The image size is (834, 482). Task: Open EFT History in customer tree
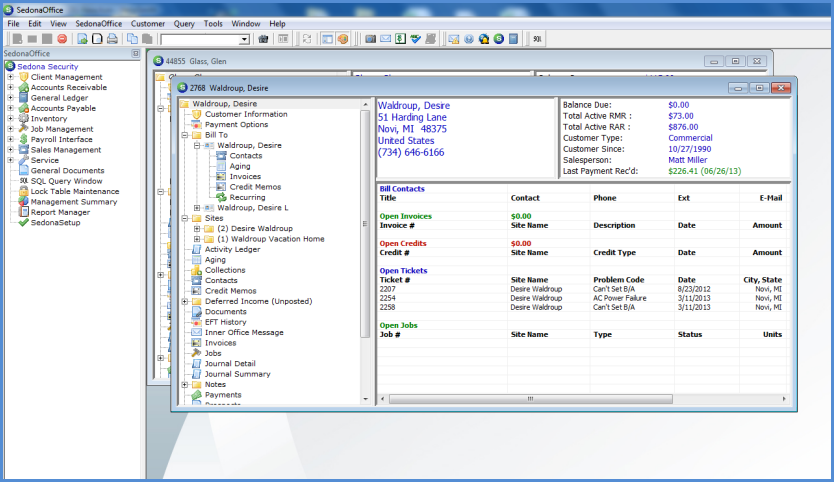(x=226, y=322)
